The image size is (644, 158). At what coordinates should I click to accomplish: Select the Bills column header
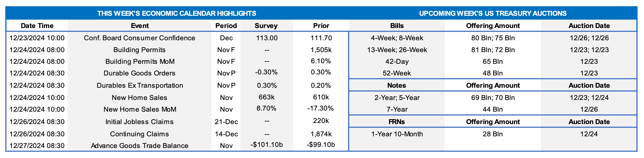point(397,26)
